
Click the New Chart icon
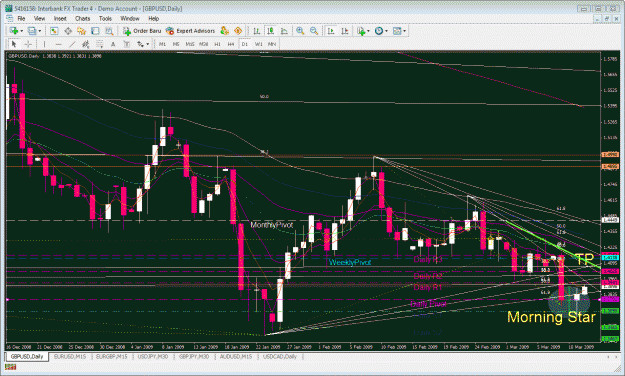coord(14,31)
